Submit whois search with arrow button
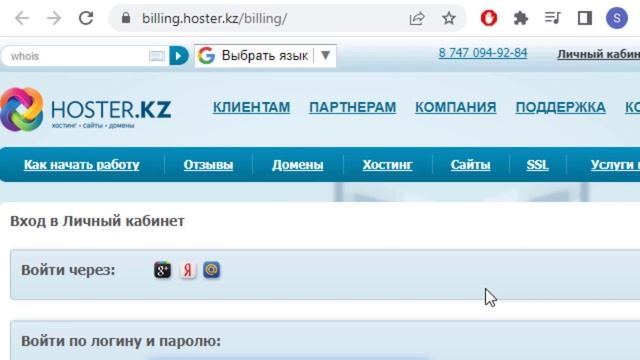 [179, 56]
